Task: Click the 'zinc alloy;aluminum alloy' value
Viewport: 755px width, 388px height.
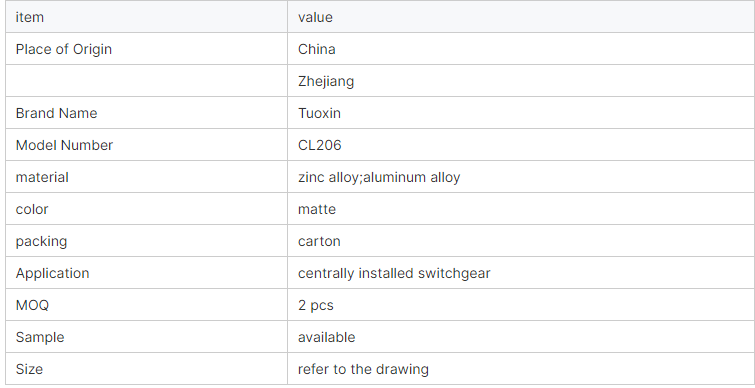Action: click(379, 177)
